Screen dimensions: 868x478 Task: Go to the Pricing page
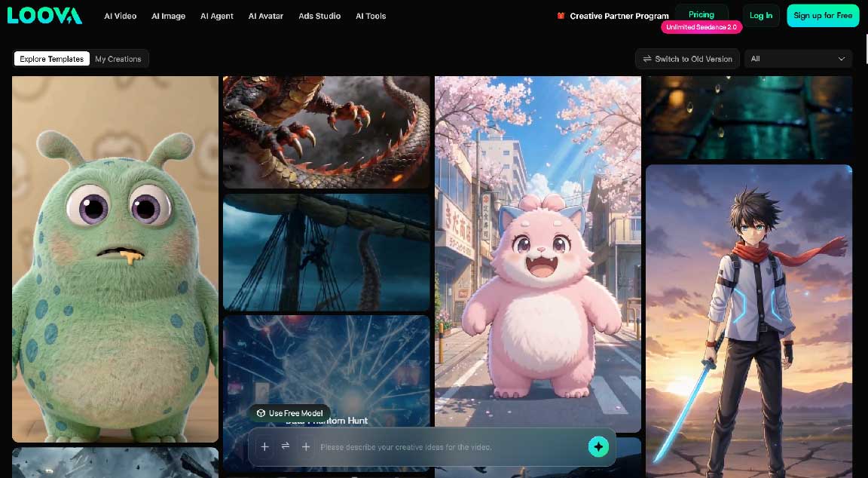(x=701, y=14)
